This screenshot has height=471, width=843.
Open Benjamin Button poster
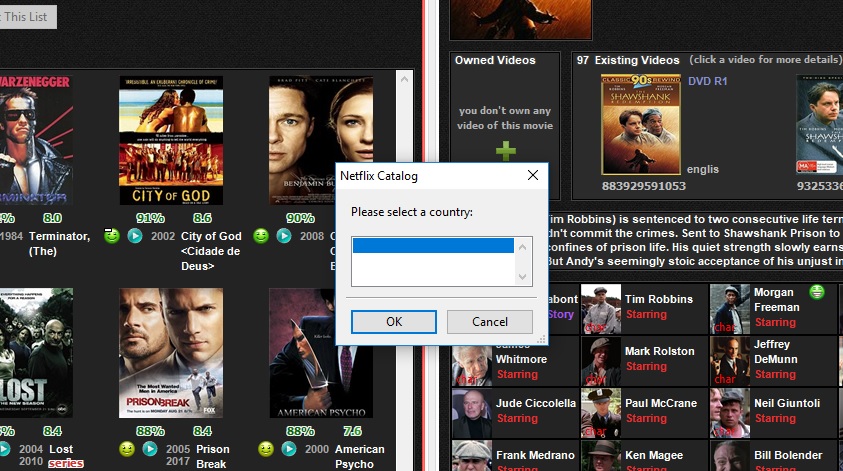[x=321, y=140]
